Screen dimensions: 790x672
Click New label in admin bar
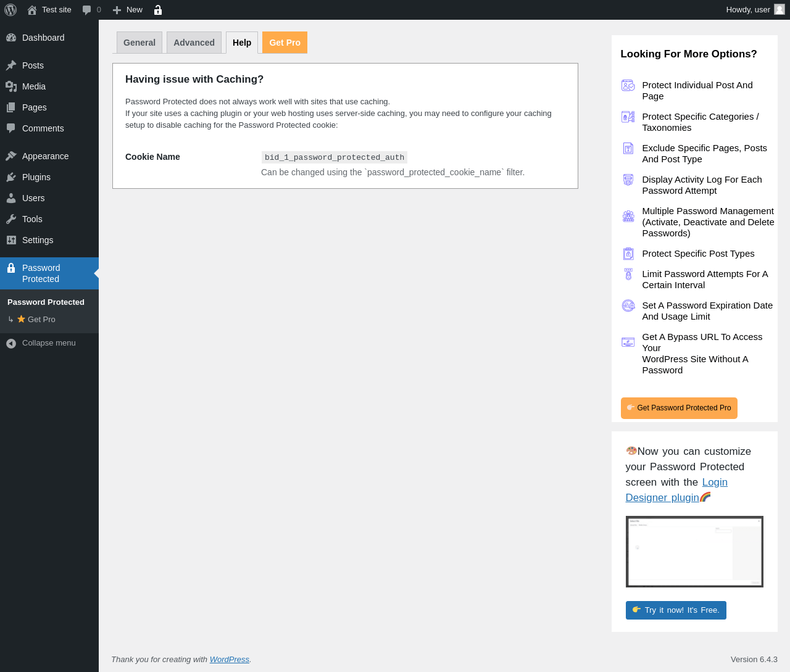[x=135, y=10]
